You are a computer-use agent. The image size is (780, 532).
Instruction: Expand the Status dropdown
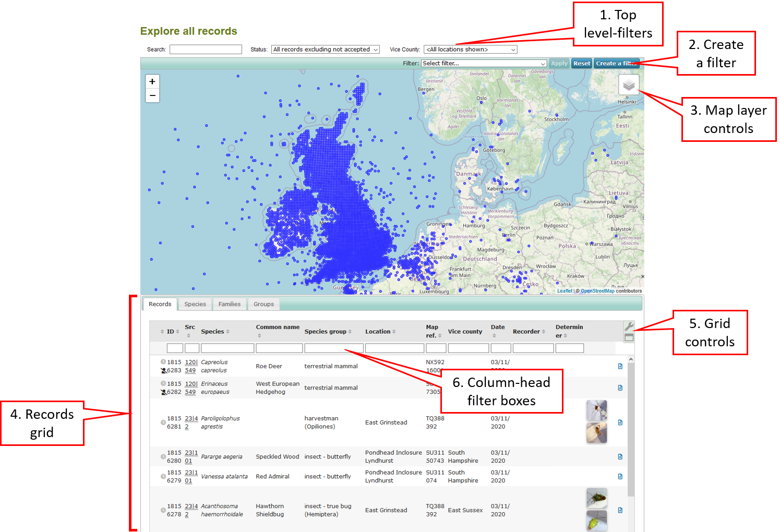325,50
